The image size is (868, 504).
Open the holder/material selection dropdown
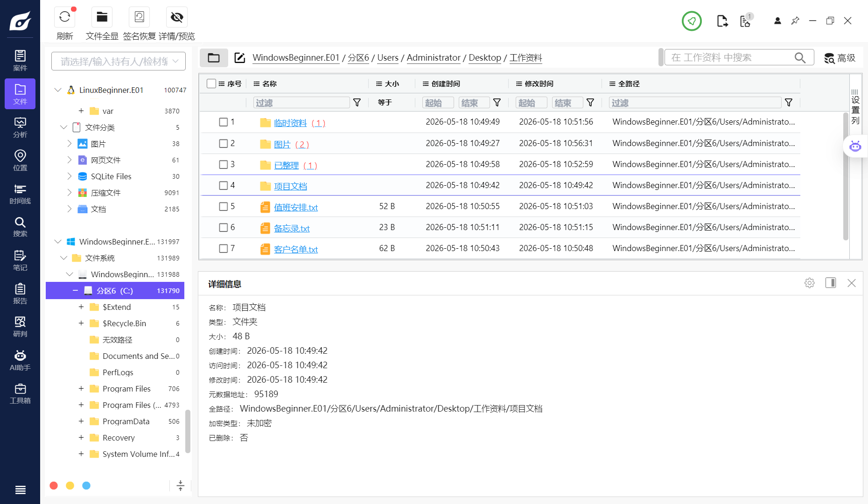119,61
